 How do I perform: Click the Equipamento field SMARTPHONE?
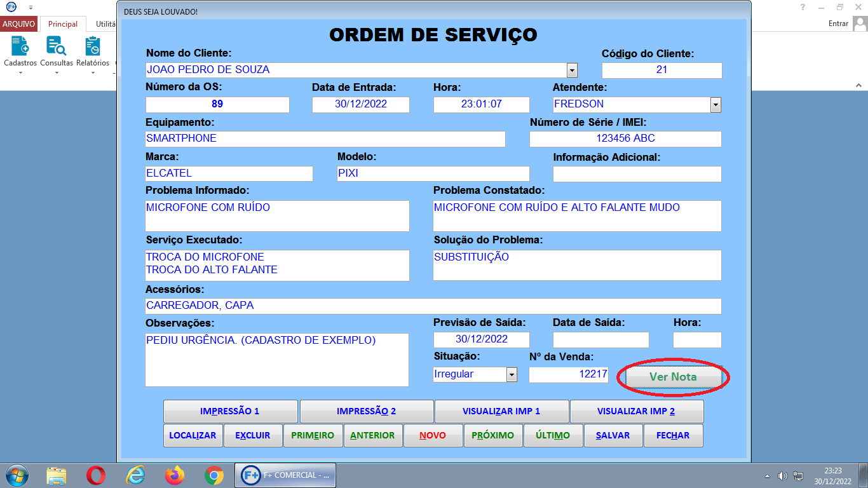click(x=325, y=139)
